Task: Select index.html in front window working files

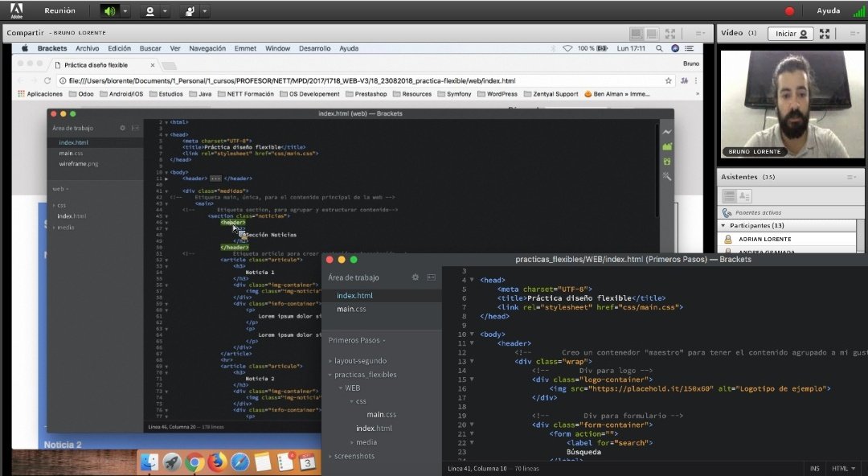Action: (354, 296)
